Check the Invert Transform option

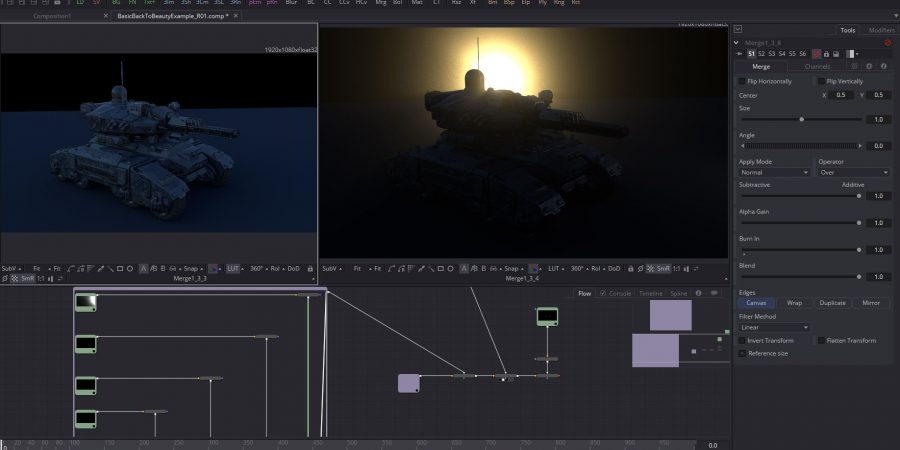coord(742,341)
